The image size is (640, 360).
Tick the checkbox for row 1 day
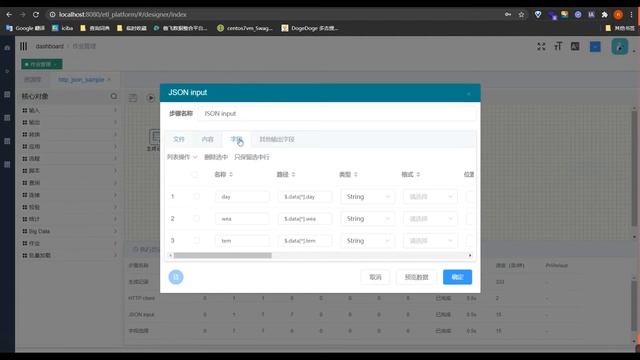(x=196, y=197)
